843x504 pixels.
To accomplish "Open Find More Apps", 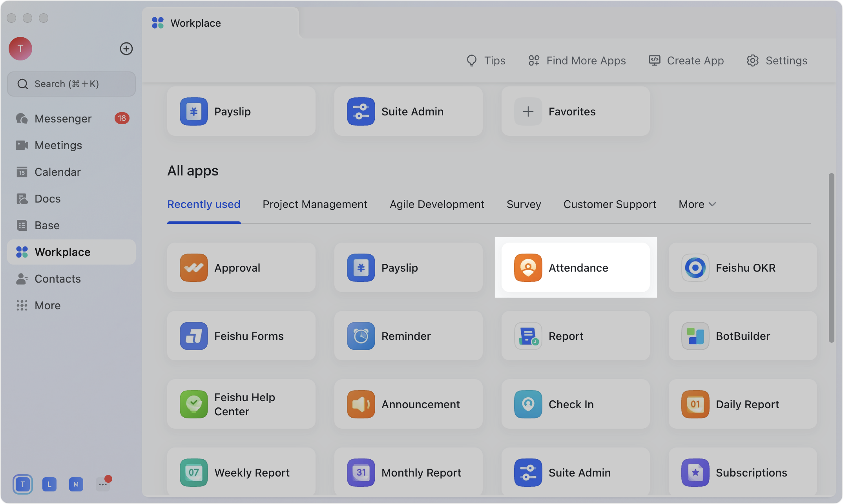I will (576, 60).
